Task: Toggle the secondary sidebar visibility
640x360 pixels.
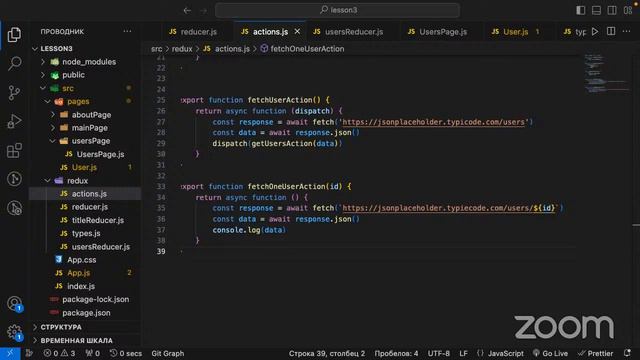Action: click(612, 10)
